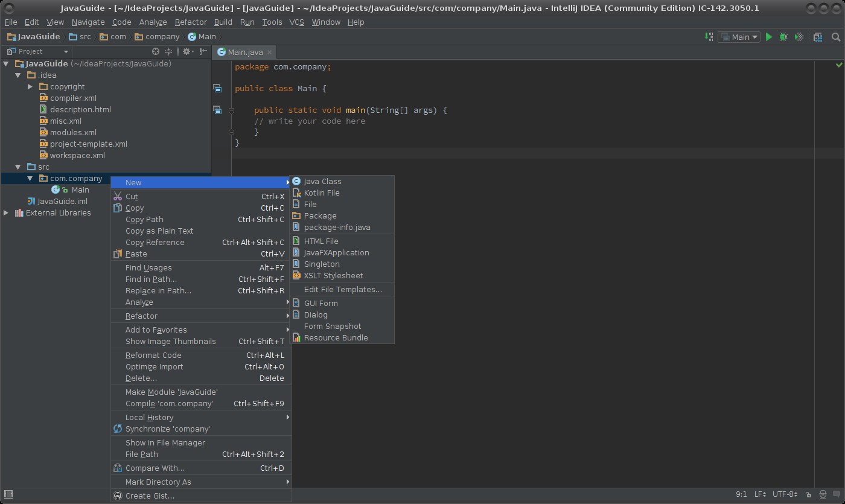
Task: Open Project panel gear settings icon
Action: (x=187, y=52)
